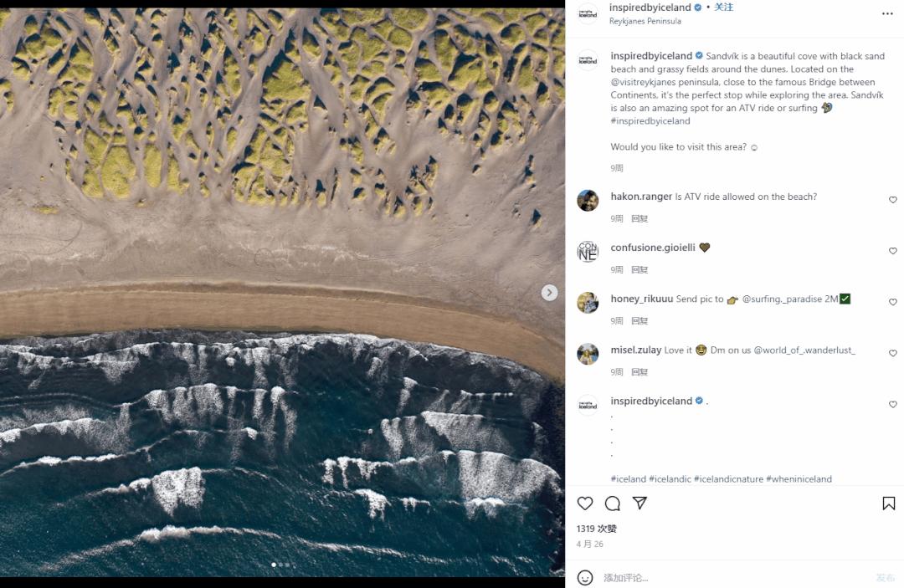
Task: Reply to confusione.gioielli's comment
Action: [x=639, y=270]
